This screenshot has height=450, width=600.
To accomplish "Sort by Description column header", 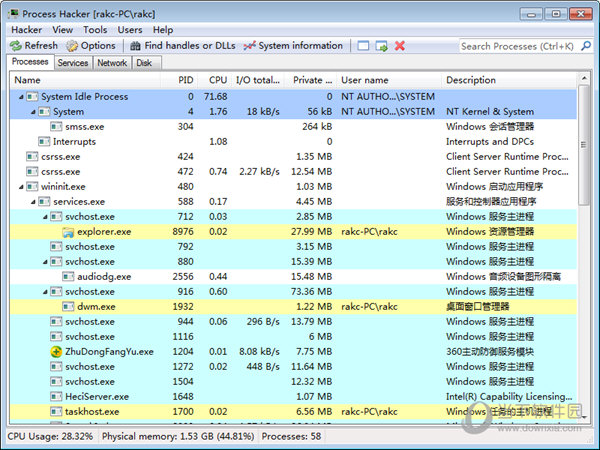I will (509, 80).
